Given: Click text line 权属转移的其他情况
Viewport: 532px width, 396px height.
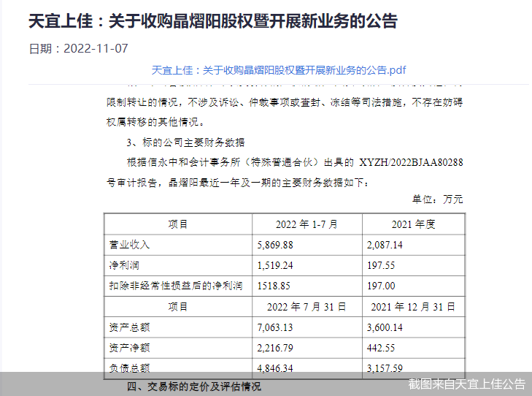Looking at the screenshot, I should [155, 122].
